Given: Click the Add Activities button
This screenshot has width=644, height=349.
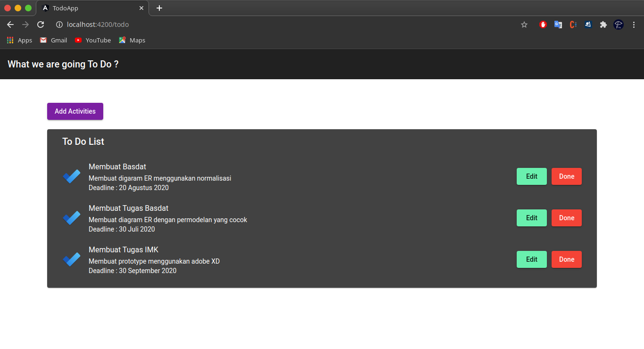Looking at the screenshot, I should tap(75, 111).
